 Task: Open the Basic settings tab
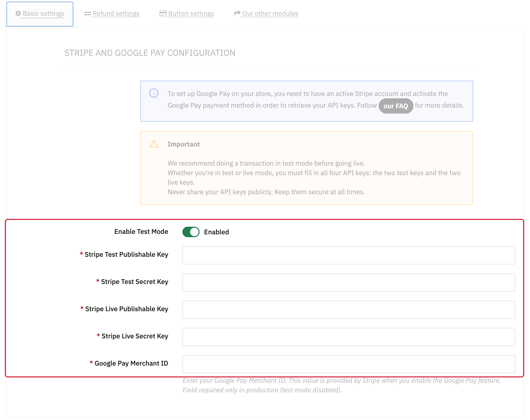point(40,14)
